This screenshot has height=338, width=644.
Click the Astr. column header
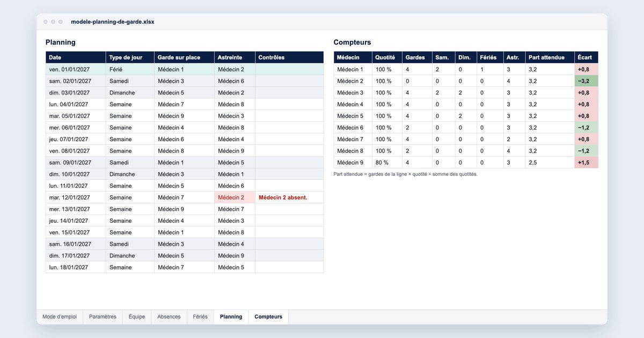pyautogui.click(x=514, y=57)
